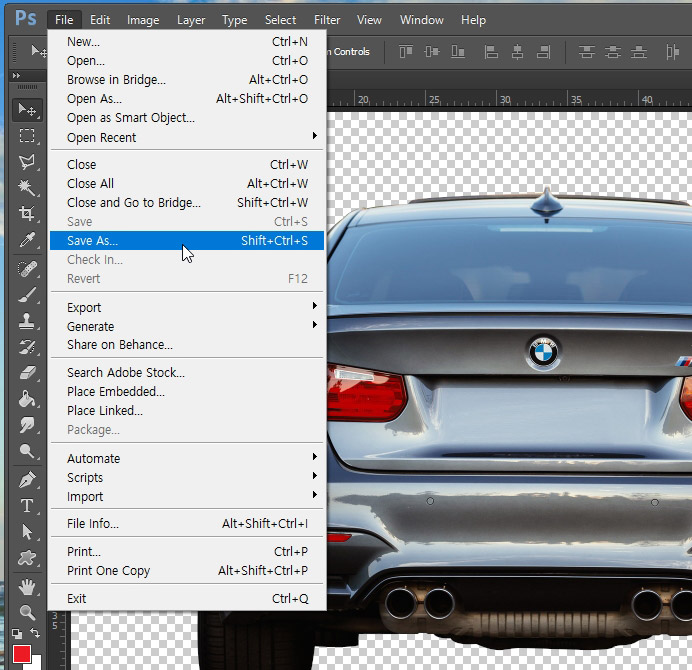This screenshot has width=692, height=670.
Task: Click the Align Vertical Centers icon
Action: point(432,52)
